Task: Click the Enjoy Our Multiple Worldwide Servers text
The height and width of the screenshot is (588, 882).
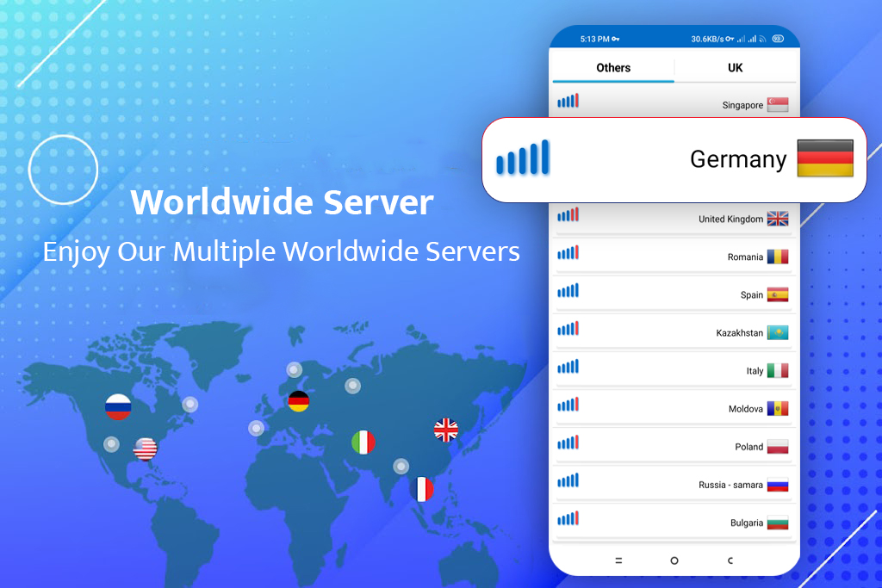Action: tap(282, 251)
